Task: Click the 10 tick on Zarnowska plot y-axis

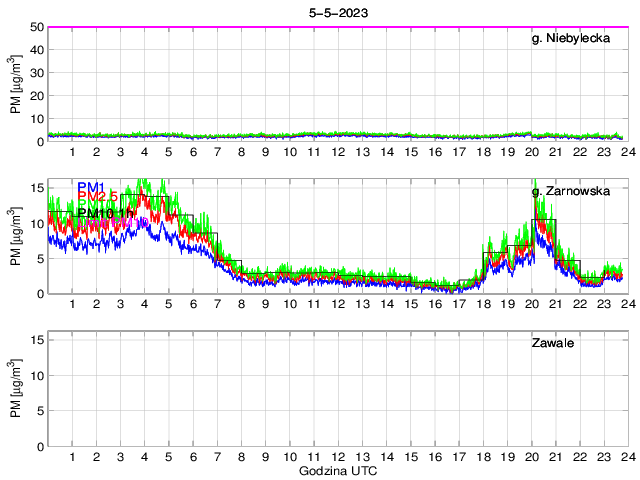Action: click(36, 223)
